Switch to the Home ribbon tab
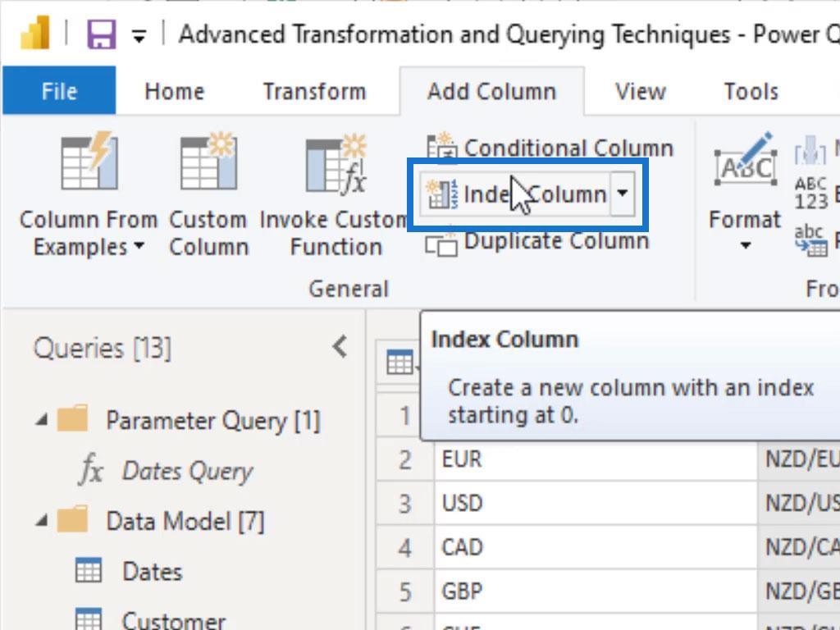Image resolution: width=840 pixels, height=630 pixels. tap(175, 91)
